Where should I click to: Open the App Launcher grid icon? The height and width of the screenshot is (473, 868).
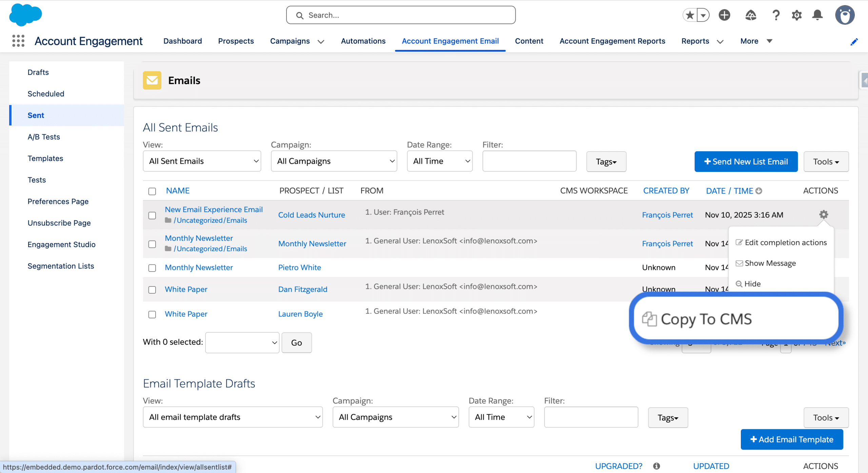(x=18, y=41)
